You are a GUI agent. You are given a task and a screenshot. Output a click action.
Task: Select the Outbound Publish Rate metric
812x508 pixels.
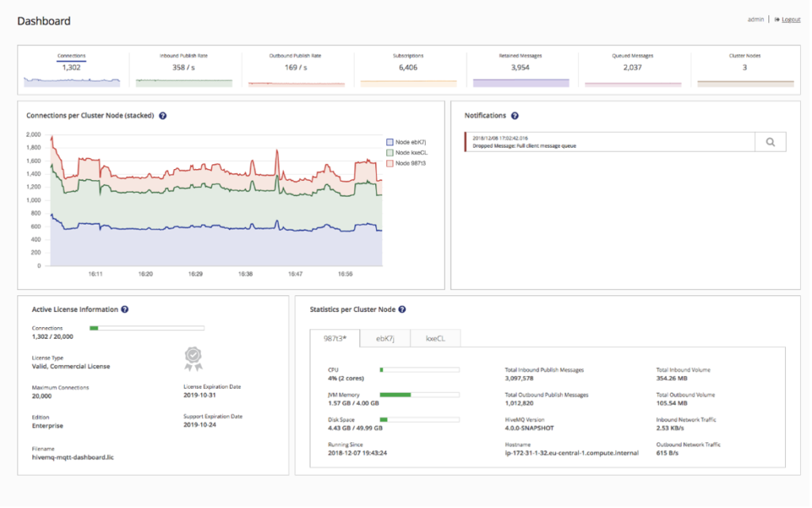point(296,68)
